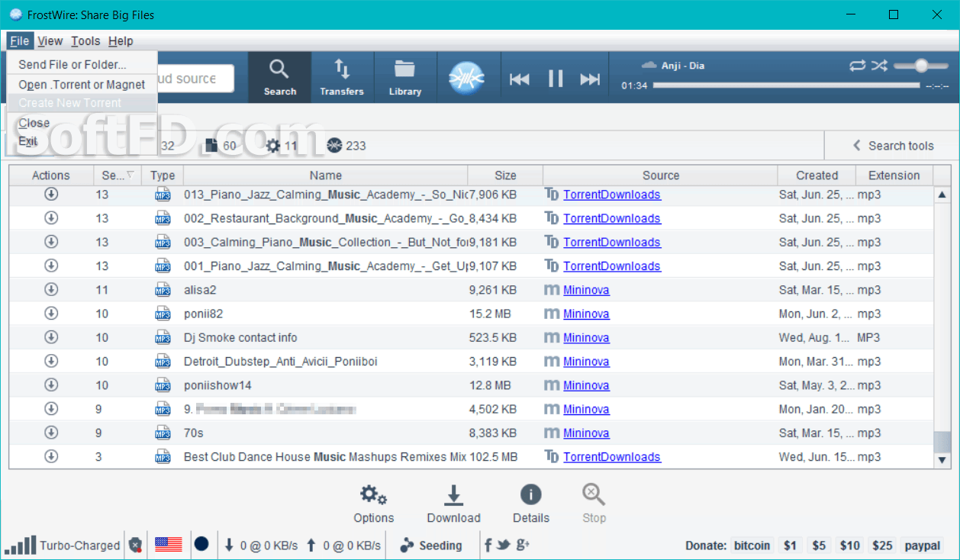Click the results scrollbar down arrow
Image resolution: width=960 pixels, height=560 pixels.
click(942, 460)
